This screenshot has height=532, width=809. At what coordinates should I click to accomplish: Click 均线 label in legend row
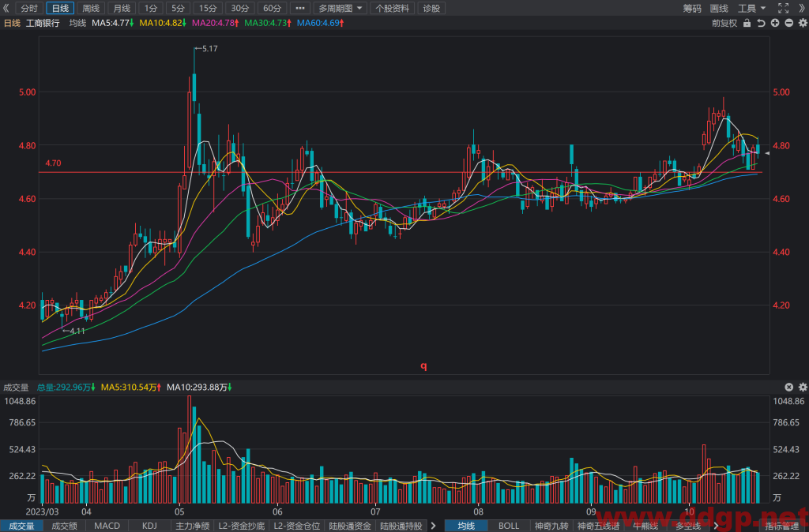[77, 23]
